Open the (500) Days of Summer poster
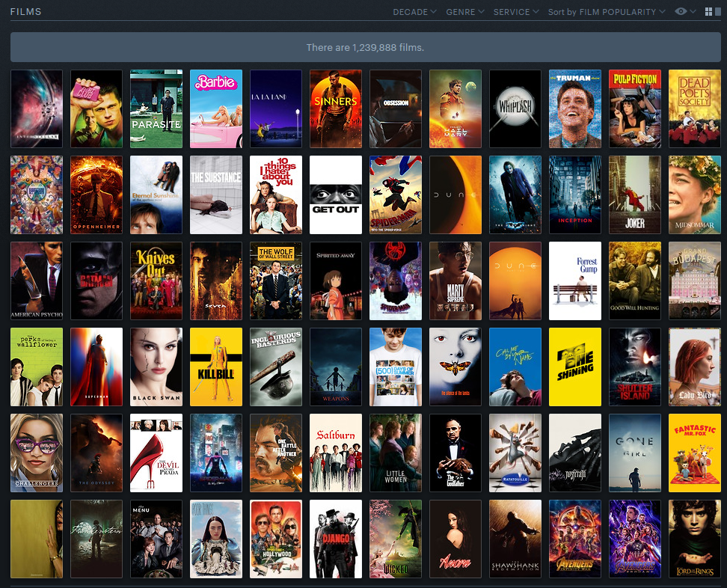Screen dimensions: 727x588 pos(396,367)
